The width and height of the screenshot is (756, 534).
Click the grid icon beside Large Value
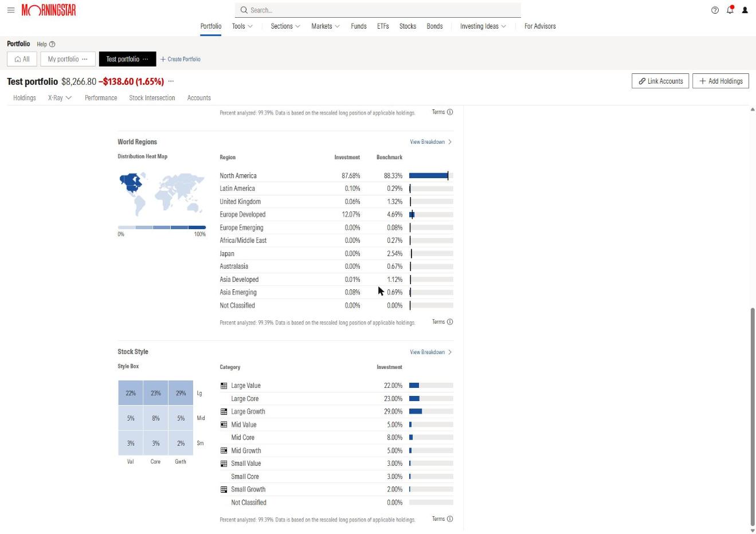pyautogui.click(x=224, y=386)
